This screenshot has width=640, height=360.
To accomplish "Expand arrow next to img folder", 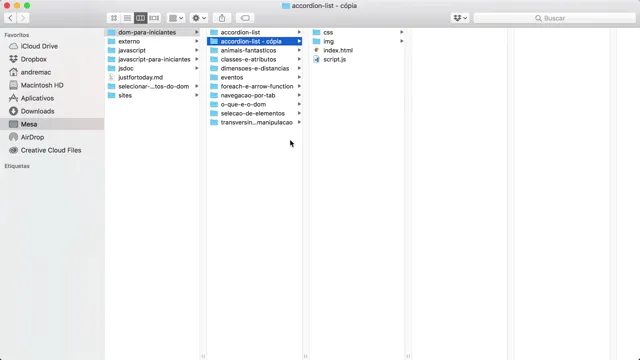I will [402, 41].
